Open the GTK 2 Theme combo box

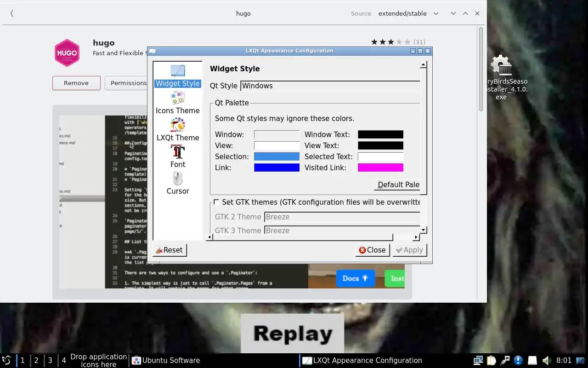pyautogui.click(x=342, y=217)
